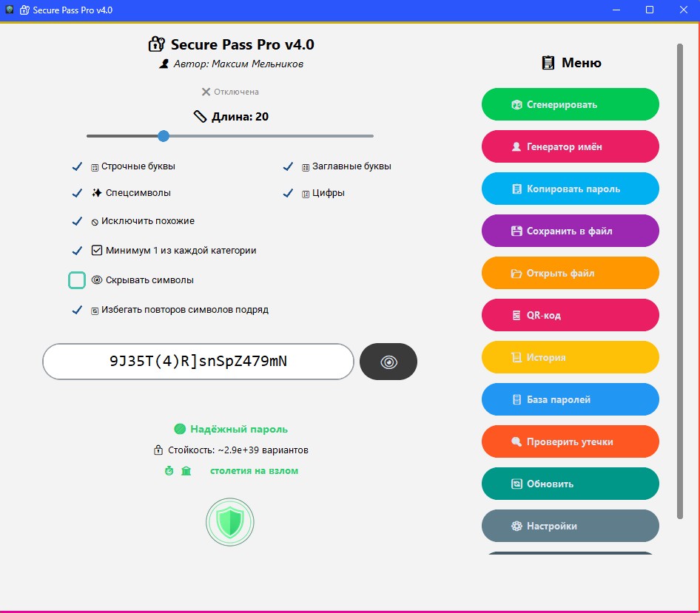Screen dimensions: 700x613
Task: Click the stopwatch icon near столетия на взлом
Action: 169,471
